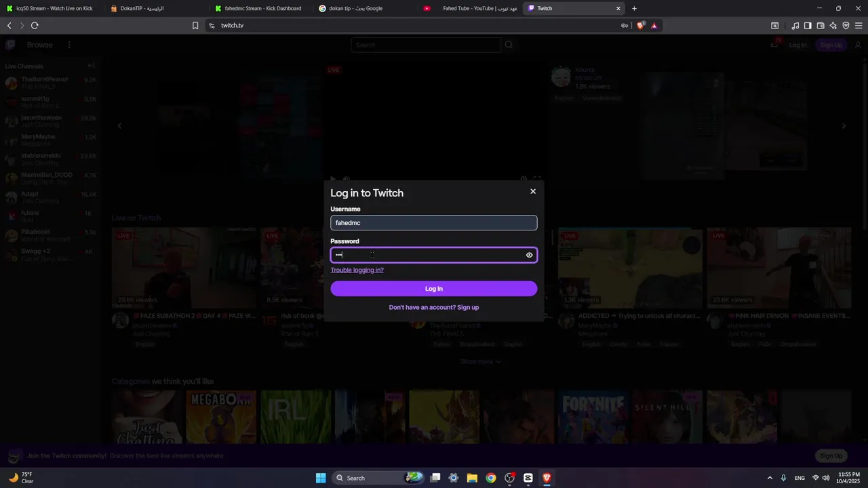Open CapCut from taskbar
868x488 pixels.
tap(528, 478)
